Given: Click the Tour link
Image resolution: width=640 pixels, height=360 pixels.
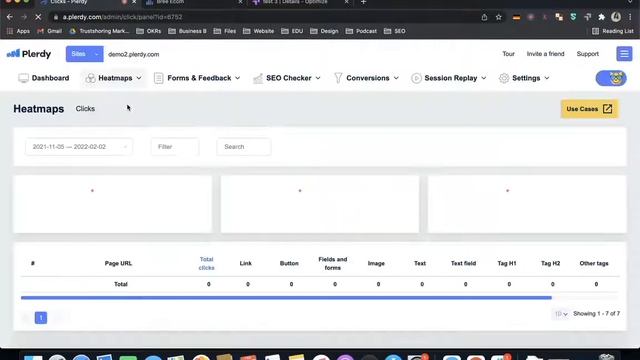Looking at the screenshot, I should tap(508, 54).
